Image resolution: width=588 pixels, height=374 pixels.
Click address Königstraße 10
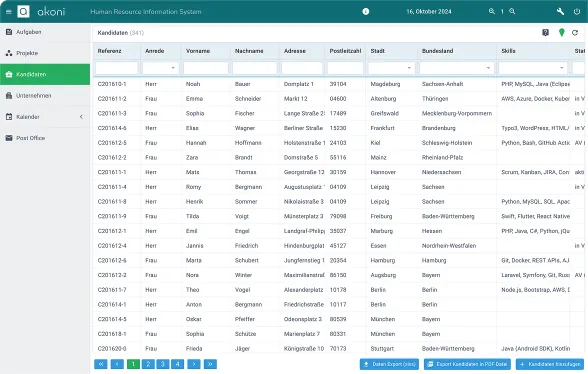tap(304, 348)
